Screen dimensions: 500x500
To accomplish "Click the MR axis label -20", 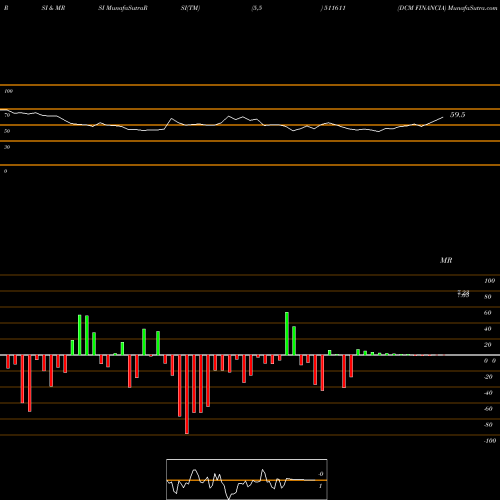I will click(x=488, y=377).
